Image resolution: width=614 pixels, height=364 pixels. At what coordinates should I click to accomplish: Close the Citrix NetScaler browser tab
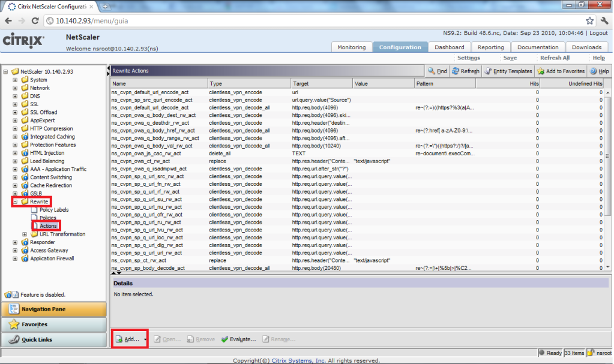pos(91,7)
